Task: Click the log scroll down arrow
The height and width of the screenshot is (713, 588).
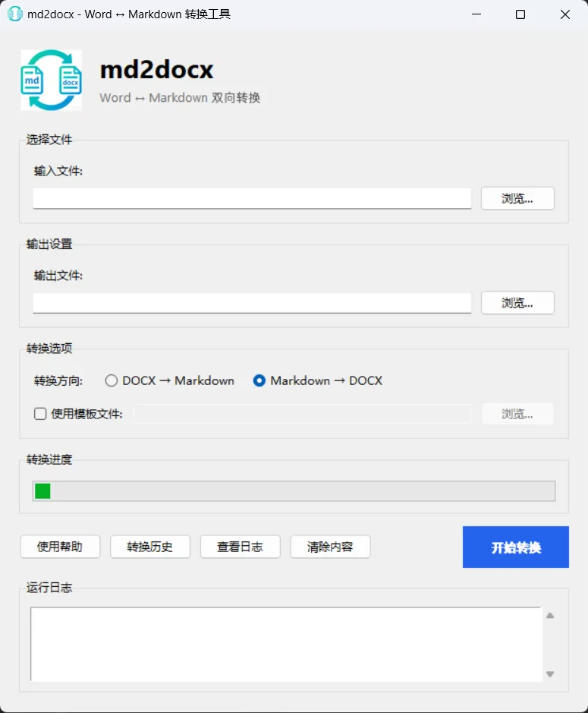Action: pos(550,674)
